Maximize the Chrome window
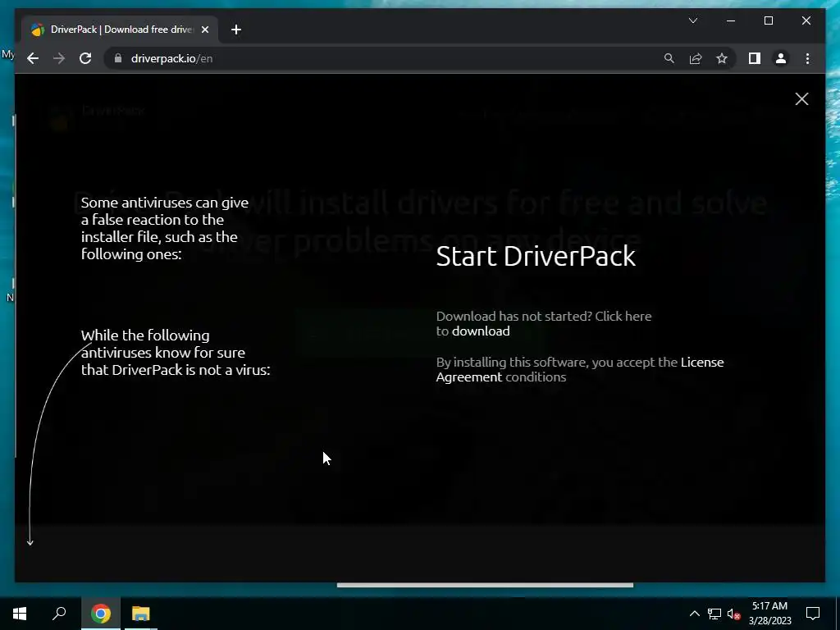This screenshot has height=630, width=840. click(x=768, y=21)
